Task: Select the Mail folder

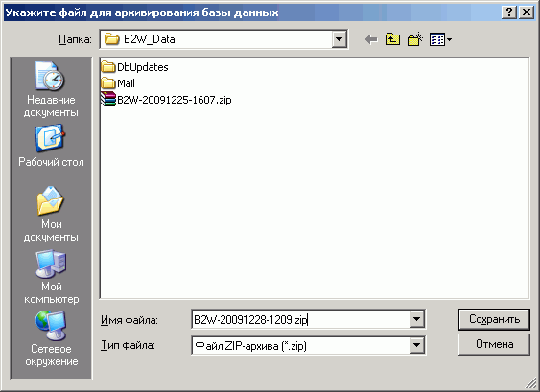Action: (118, 83)
